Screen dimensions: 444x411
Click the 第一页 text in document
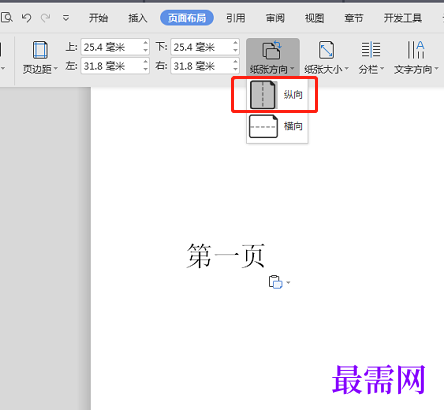point(226,256)
